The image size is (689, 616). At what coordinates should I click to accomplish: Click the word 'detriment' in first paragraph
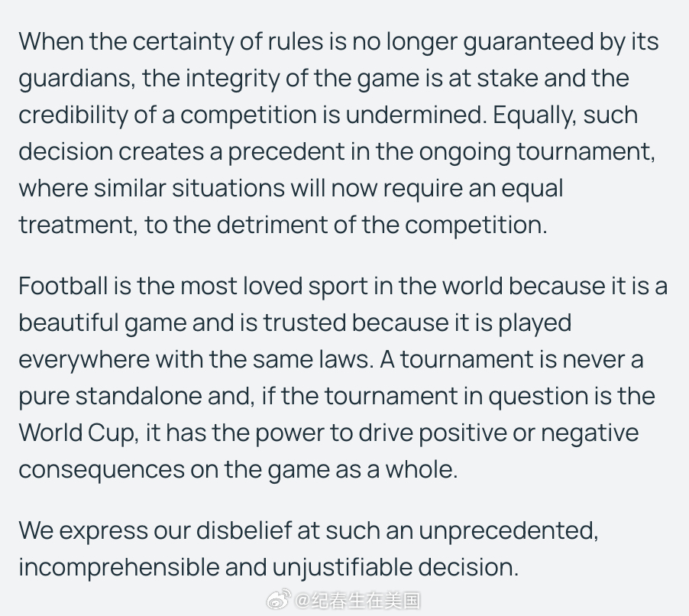(x=272, y=225)
